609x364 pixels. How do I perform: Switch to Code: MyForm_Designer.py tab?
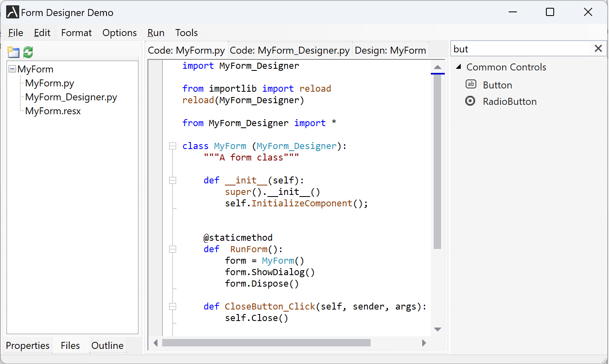(x=290, y=50)
